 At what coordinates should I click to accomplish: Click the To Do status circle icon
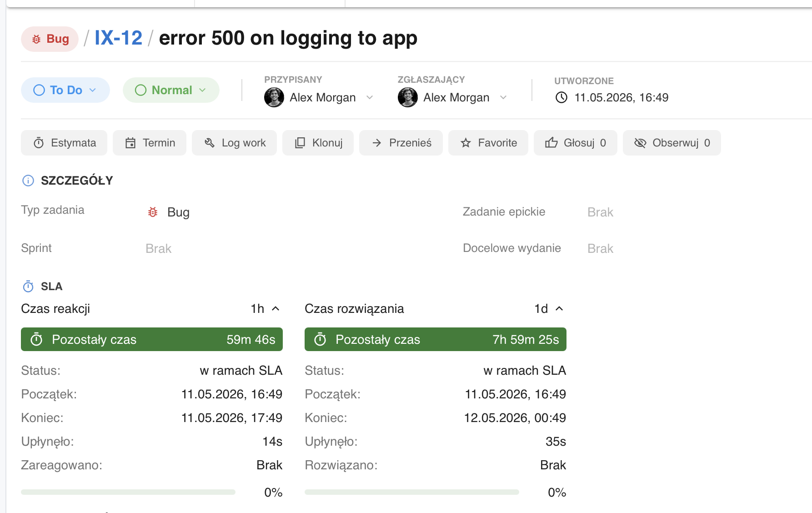39,90
